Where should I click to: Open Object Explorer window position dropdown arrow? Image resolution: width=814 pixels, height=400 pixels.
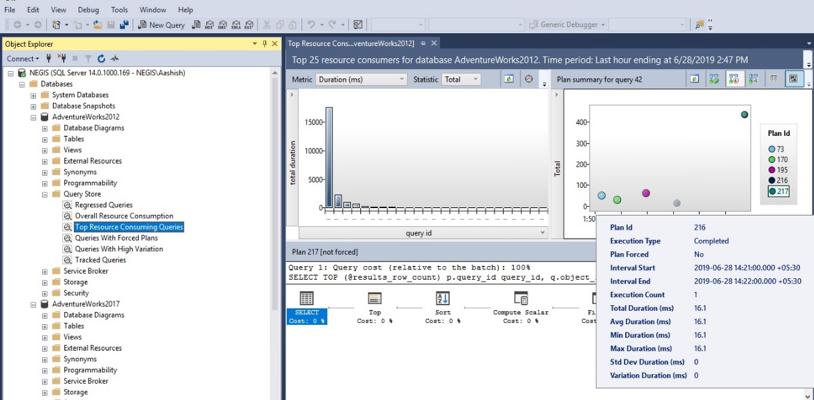pos(255,44)
